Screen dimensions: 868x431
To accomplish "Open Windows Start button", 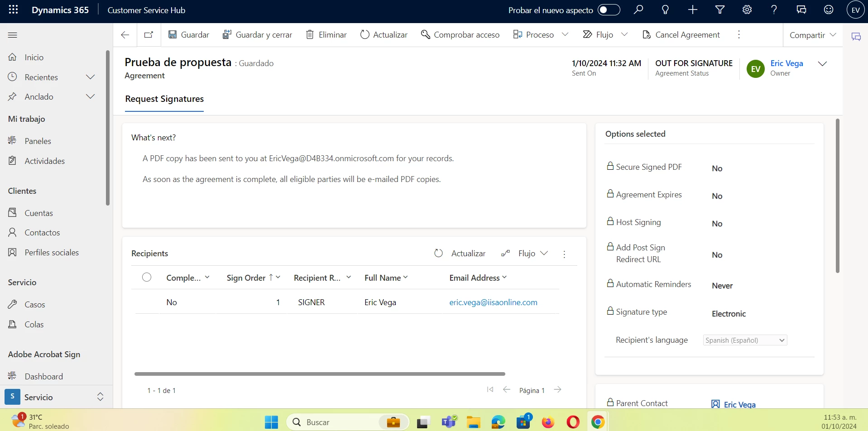I will (x=271, y=422).
